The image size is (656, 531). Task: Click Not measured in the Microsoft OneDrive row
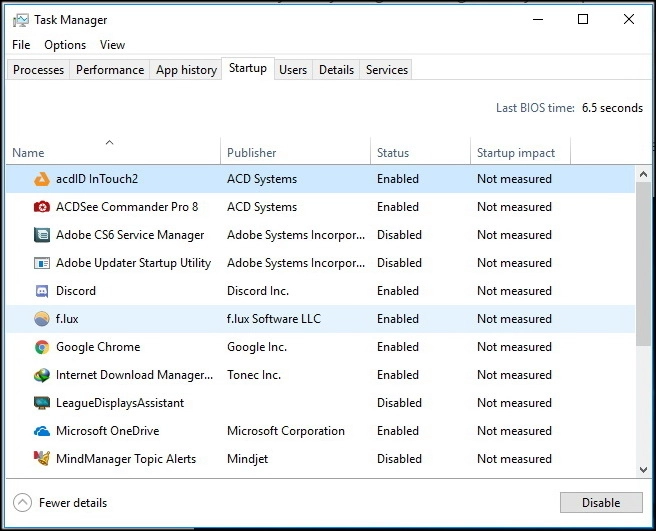click(x=514, y=431)
